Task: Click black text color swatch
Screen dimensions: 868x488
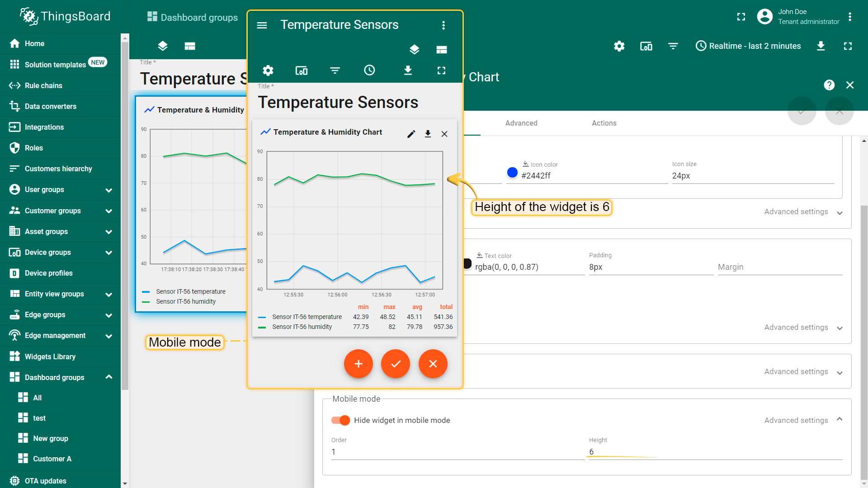Action: click(x=467, y=264)
